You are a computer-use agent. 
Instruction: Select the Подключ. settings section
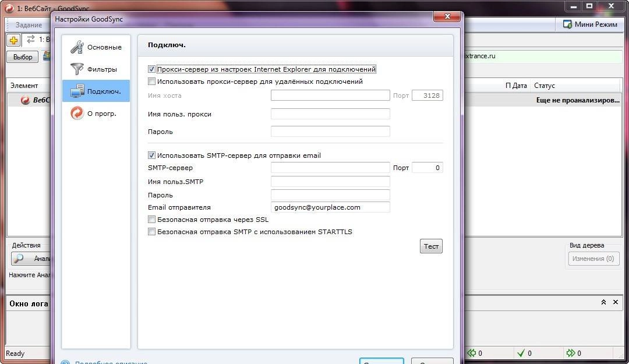tap(96, 91)
